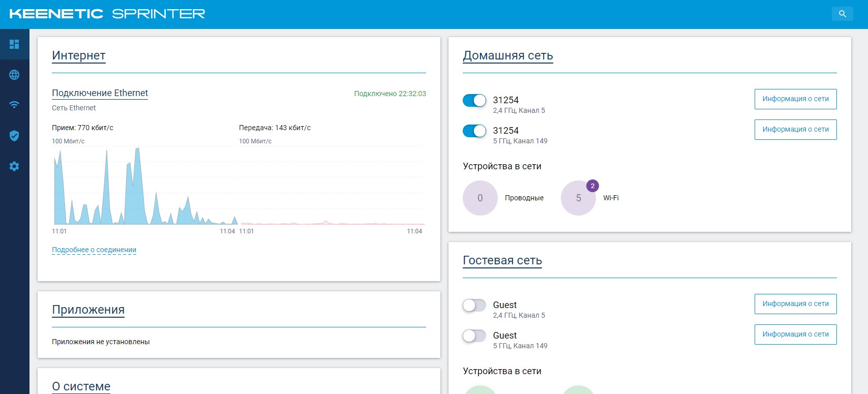Image resolution: width=868 pixels, height=394 pixels.
Task: Click the blue receive traffic chart
Action: (x=145, y=186)
